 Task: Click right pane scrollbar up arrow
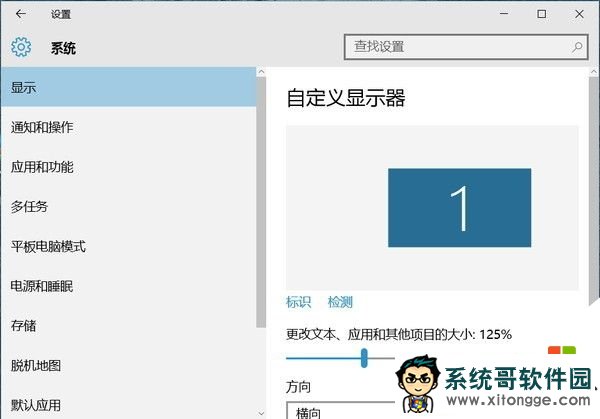point(594,72)
